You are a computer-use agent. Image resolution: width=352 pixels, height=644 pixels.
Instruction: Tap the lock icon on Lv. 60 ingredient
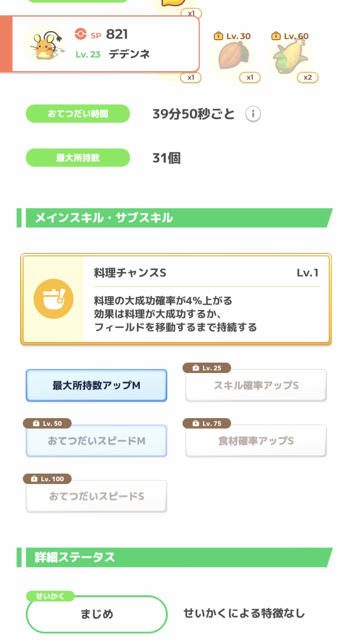tap(276, 36)
